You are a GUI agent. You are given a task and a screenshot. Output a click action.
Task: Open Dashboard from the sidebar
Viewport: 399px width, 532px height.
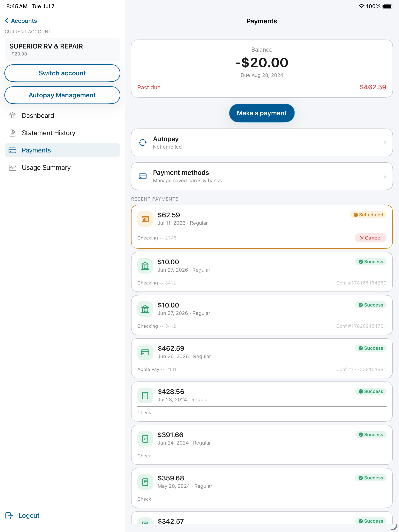click(x=62, y=116)
